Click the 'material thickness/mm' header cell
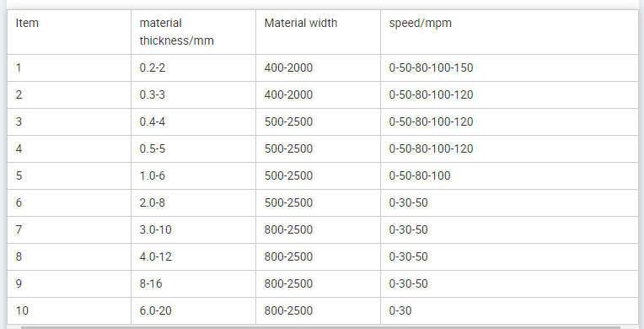The height and width of the screenshot is (329, 644). click(x=193, y=32)
